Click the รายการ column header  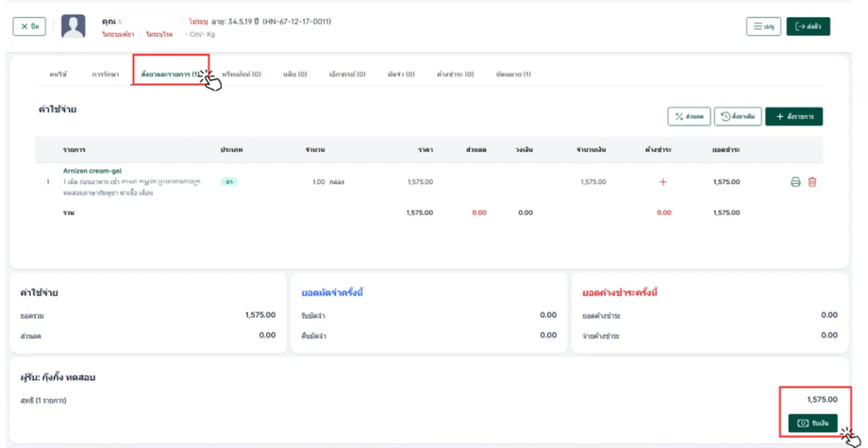coord(74,150)
